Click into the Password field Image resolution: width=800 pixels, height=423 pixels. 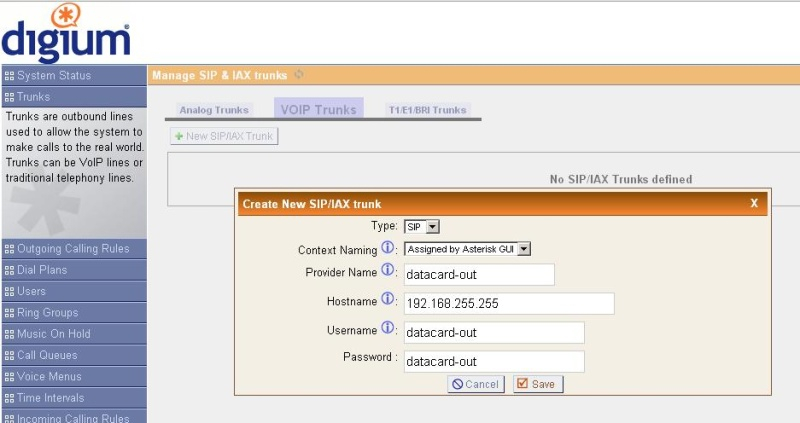tap(493, 361)
